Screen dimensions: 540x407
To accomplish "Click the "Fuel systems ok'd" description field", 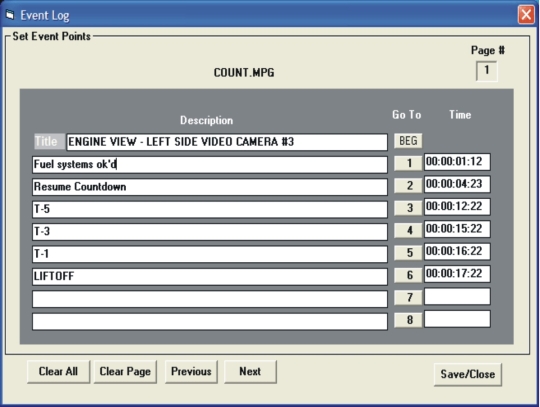I will click(x=210, y=165).
